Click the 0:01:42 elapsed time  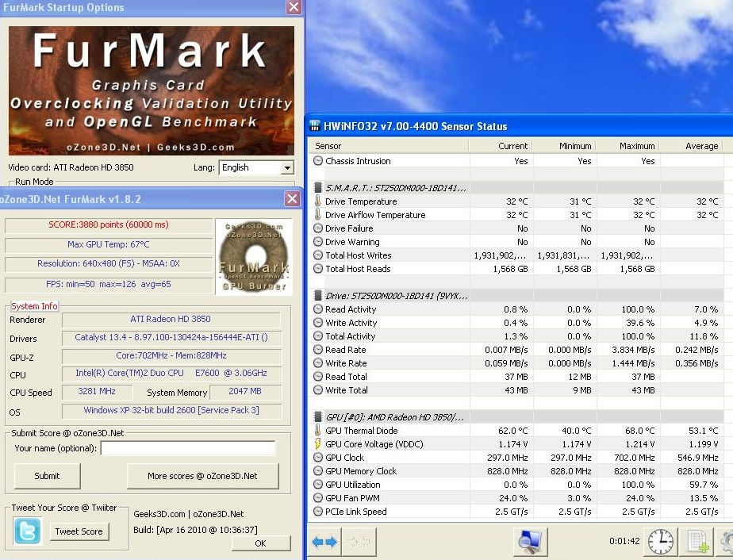[x=624, y=541]
